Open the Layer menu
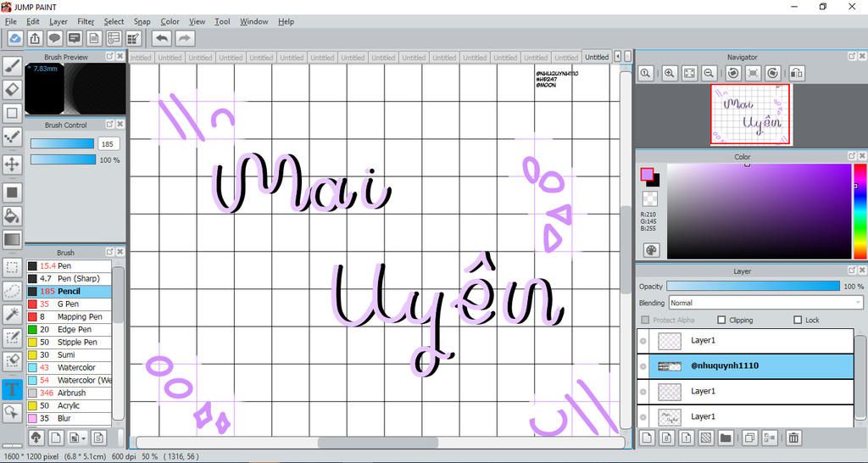Screen dimensions: 868x463 (x=58, y=21)
